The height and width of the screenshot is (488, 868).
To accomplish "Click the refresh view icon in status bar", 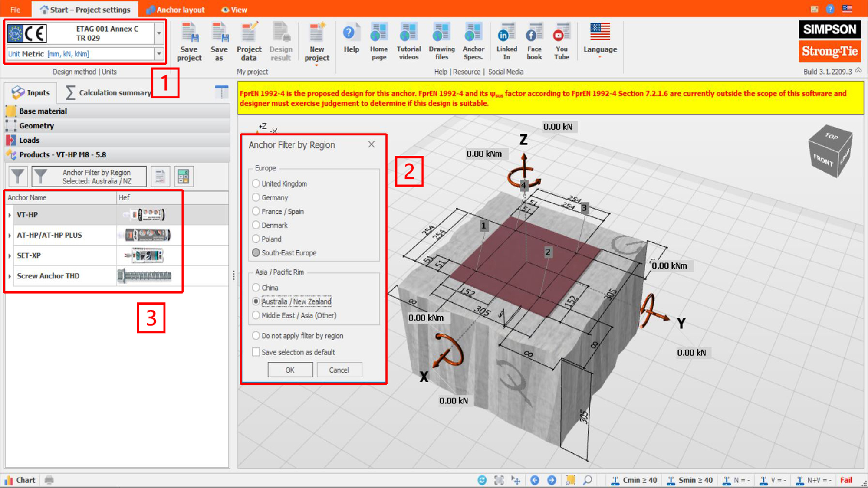I will point(482,480).
